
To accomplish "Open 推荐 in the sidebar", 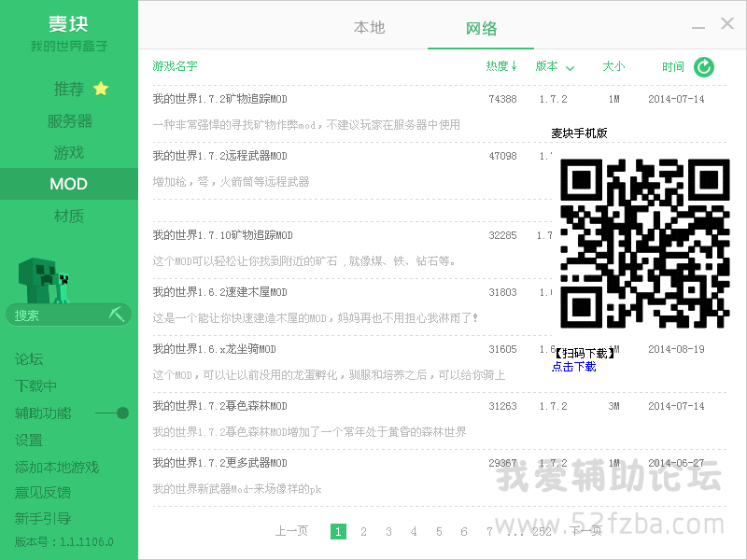I will coord(69,89).
